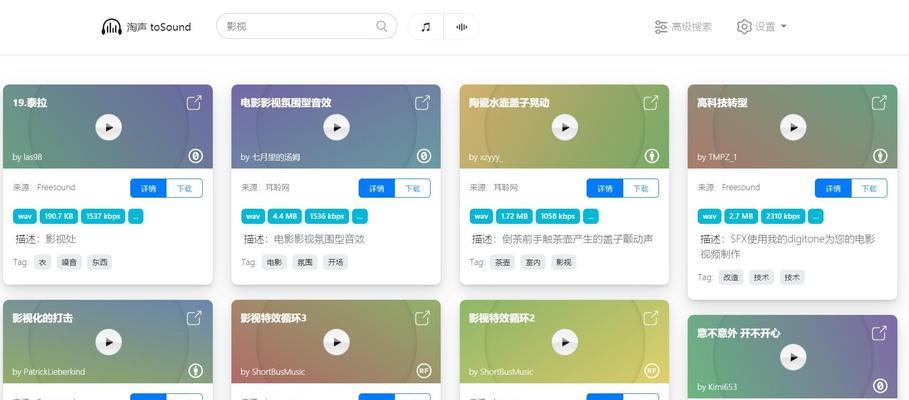Click author name by TMPZ_1
The height and width of the screenshot is (400, 909).
click(717, 157)
